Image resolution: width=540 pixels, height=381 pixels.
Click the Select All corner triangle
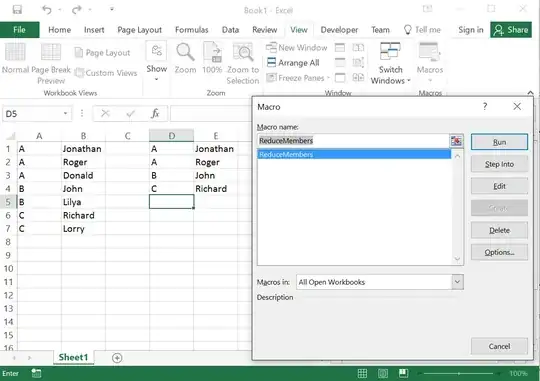point(11,136)
